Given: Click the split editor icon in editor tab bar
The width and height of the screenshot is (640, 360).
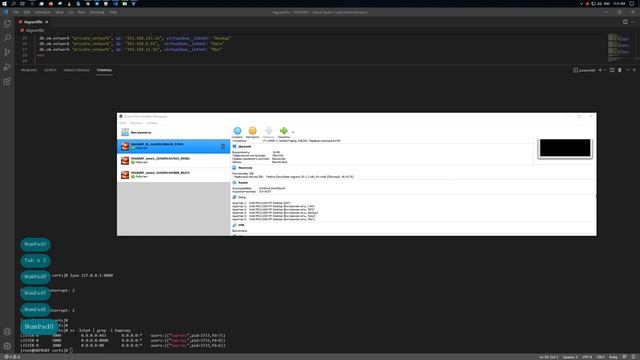Looking at the screenshot, I should (x=625, y=22).
